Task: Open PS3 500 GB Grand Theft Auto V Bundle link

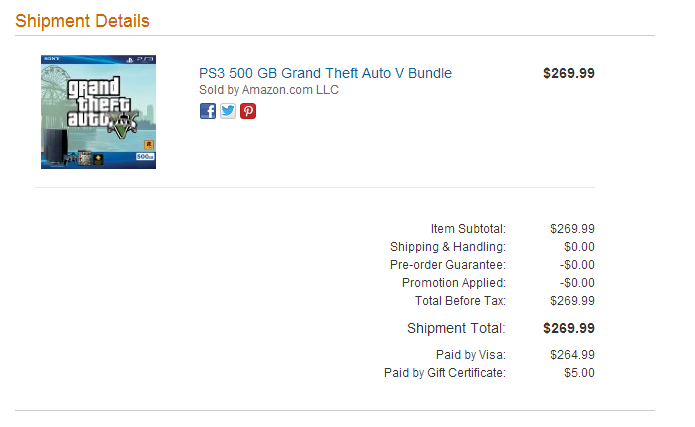Action: [x=325, y=73]
